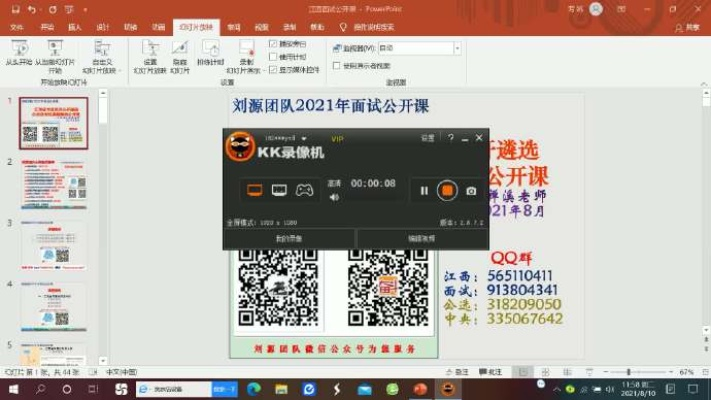Click the zoom slider handle
The height and width of the screenshot is (400, 711).
click(628, 372)
